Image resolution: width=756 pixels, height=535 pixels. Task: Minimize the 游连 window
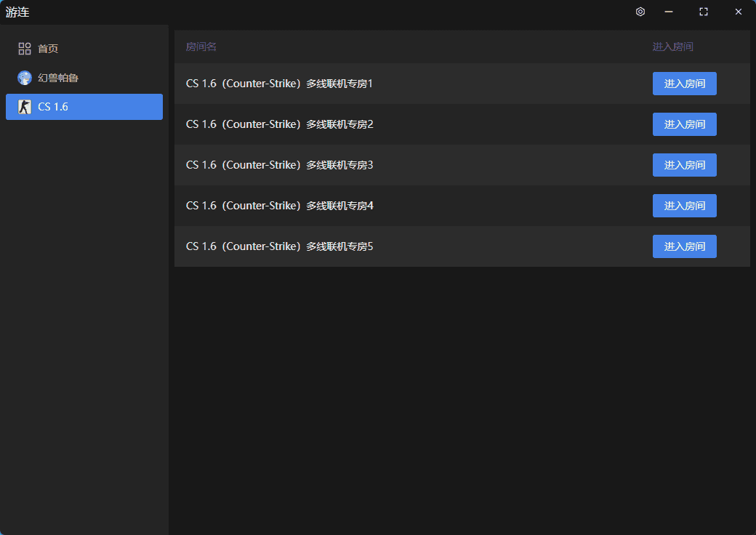point(668,12)
